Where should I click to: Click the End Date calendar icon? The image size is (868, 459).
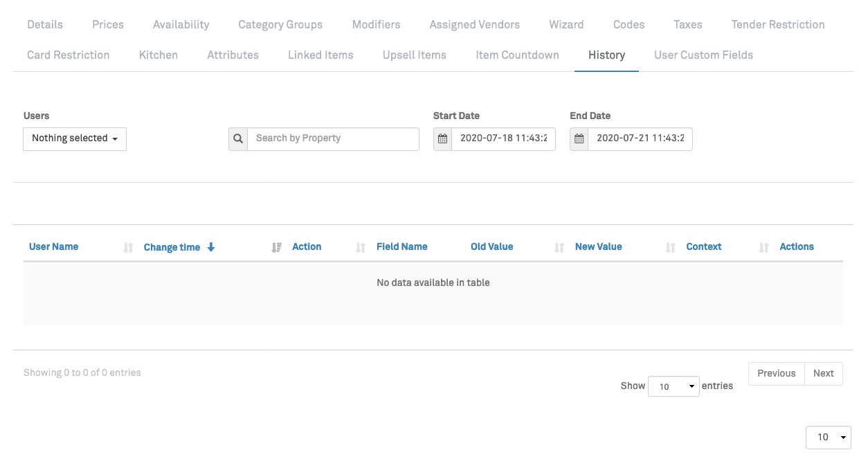tap(579, 138)
